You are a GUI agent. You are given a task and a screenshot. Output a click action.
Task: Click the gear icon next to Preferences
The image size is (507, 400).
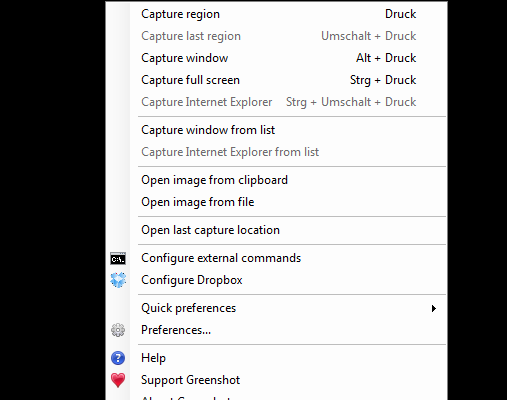[x=118, y=330]
